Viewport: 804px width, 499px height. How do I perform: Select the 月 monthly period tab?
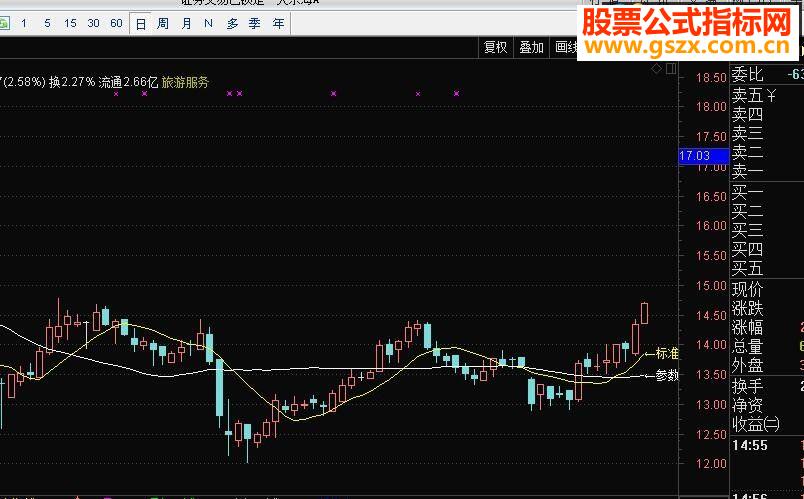point(186,24)
